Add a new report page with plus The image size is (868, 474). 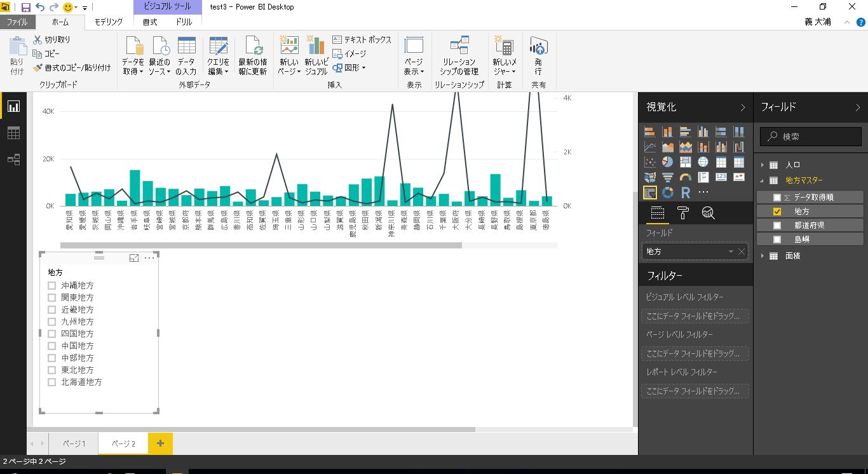pos(160,444)
